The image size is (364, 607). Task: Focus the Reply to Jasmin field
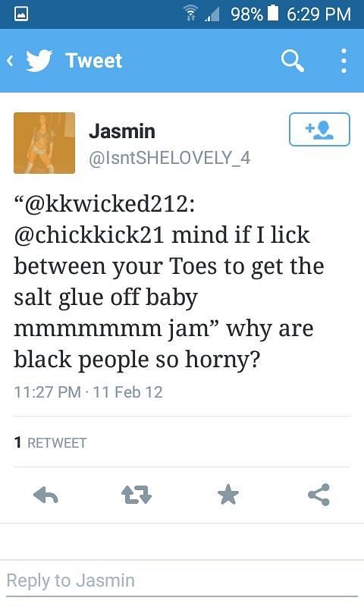[x=182, y=580]
